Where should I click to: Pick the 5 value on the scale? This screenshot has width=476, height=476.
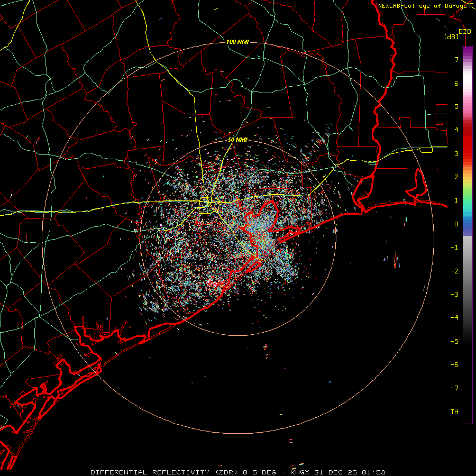pyautogui.click(x=456, y=106)
